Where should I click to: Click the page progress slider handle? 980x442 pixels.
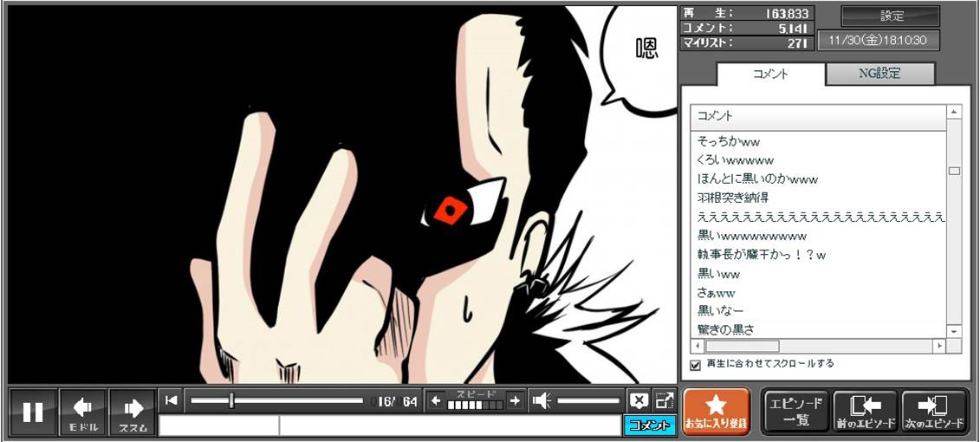pos(231,400)
